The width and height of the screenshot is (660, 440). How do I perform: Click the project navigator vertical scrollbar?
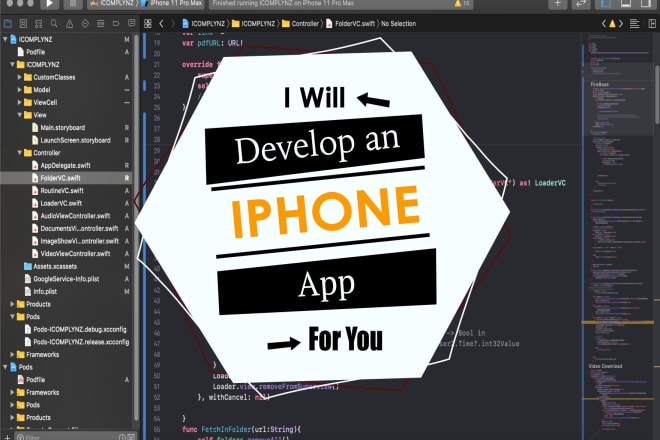[x=136, y=227]
